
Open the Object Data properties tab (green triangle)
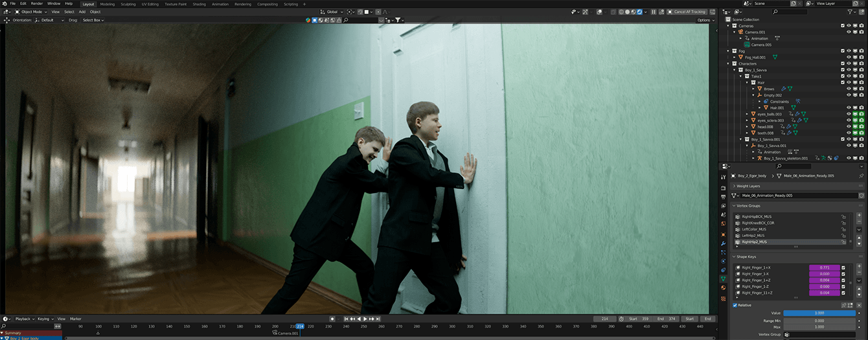tap(724, 278)
